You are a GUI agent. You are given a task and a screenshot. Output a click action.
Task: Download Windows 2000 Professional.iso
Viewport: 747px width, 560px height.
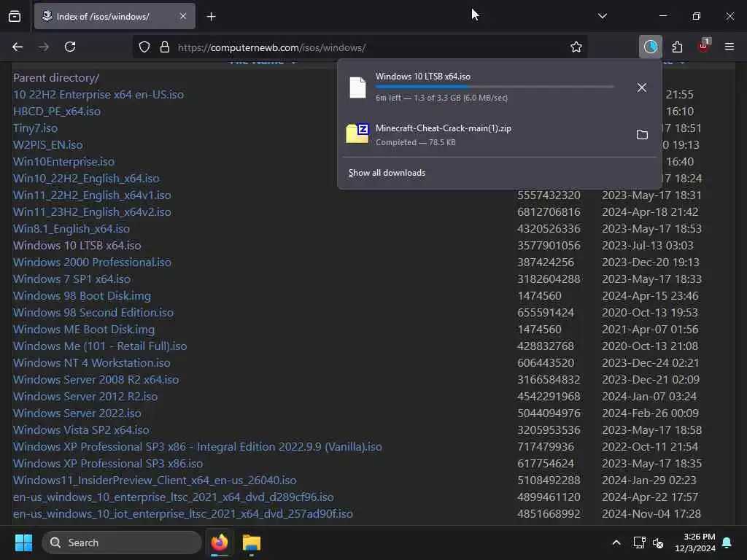click(x=92, y=262)
